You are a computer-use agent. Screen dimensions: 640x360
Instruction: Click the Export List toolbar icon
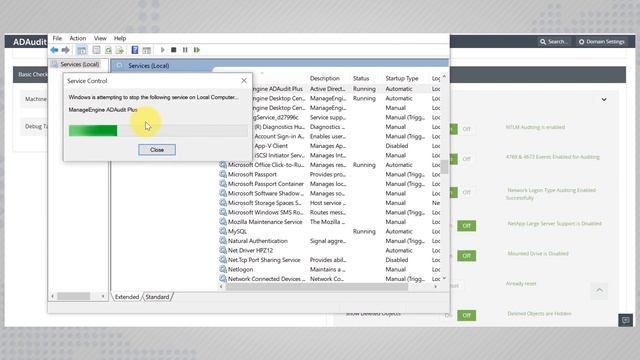pyautogui.click(x=120, y=50)
